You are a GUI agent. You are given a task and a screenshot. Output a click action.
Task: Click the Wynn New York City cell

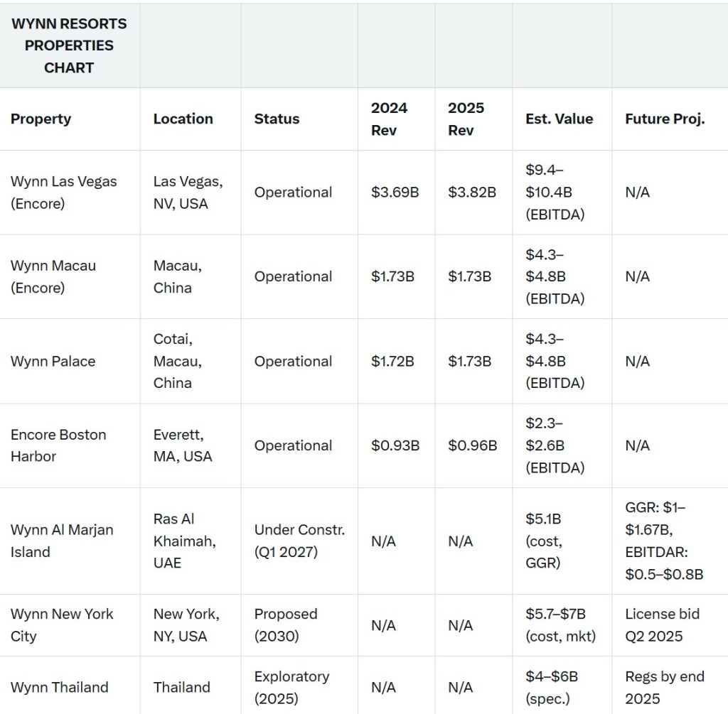point(62,625)
